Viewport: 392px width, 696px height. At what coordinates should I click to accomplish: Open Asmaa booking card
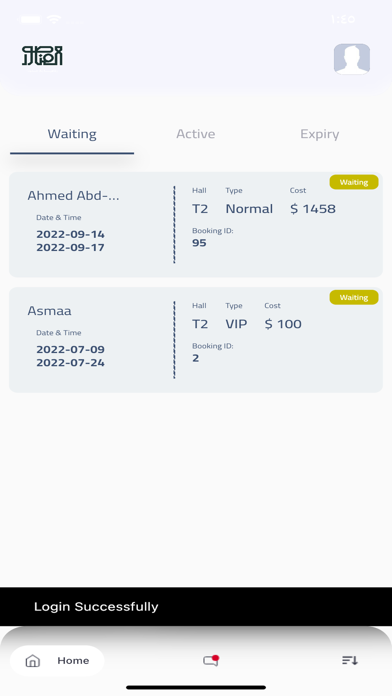(x=196, y=340)
